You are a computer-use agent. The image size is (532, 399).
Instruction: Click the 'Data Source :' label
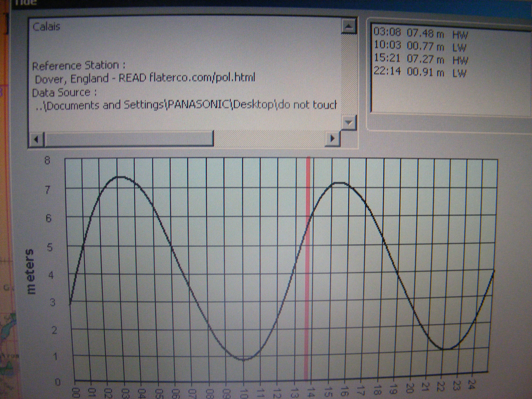coord(64,93)
